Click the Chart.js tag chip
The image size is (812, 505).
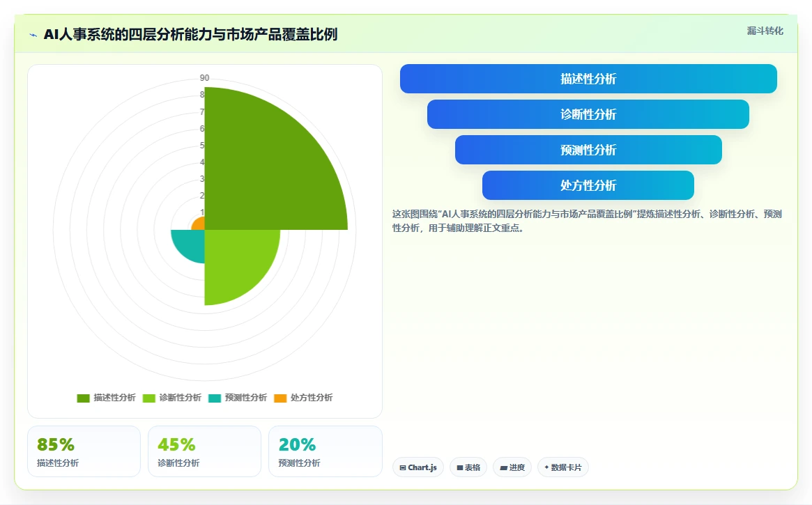[418, 467]
